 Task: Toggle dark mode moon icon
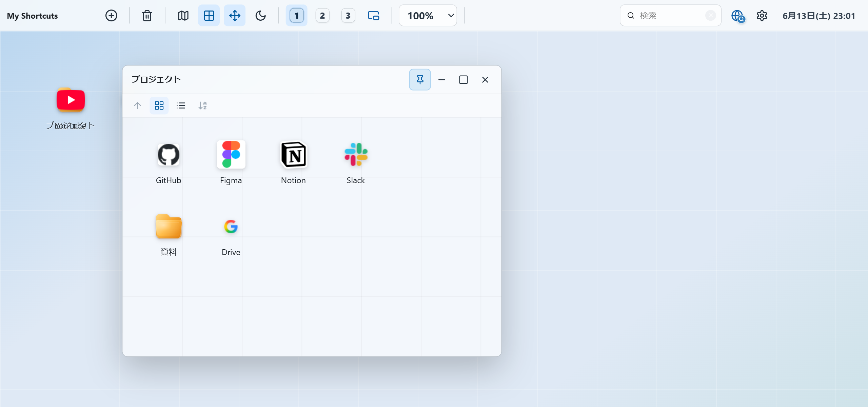[260, 16]
